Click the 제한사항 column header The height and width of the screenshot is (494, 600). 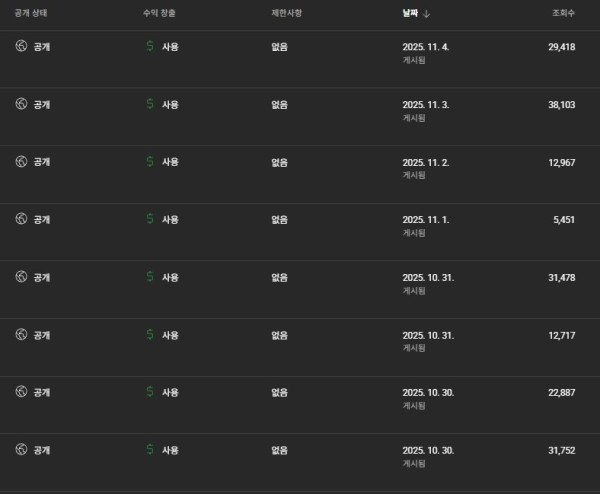tap(288, 14)
